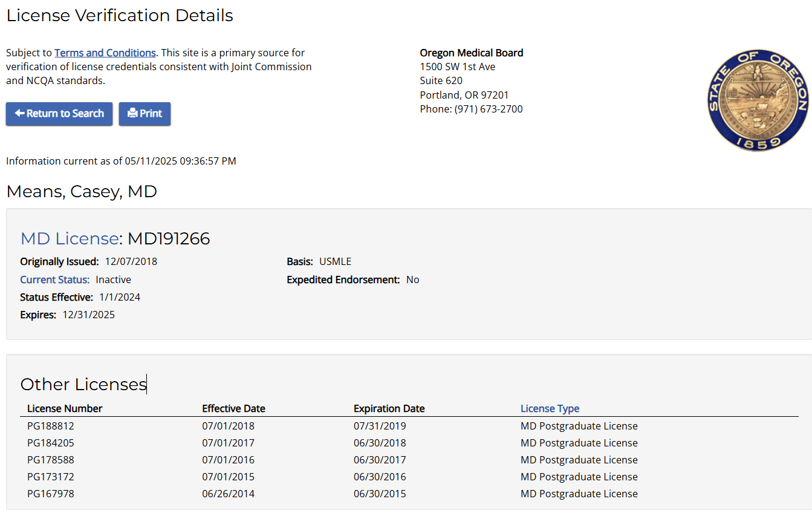Click effective date 07/01/2015
This screenshot has height=516, width=812.
tap(229, 477)
